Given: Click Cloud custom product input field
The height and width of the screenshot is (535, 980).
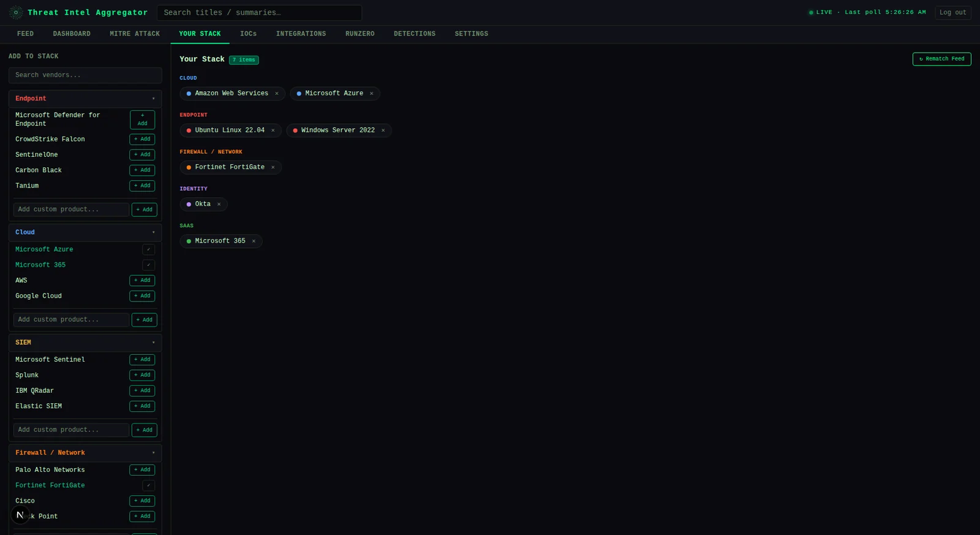Looking at the screenshot, I should (x=71, y=320).
